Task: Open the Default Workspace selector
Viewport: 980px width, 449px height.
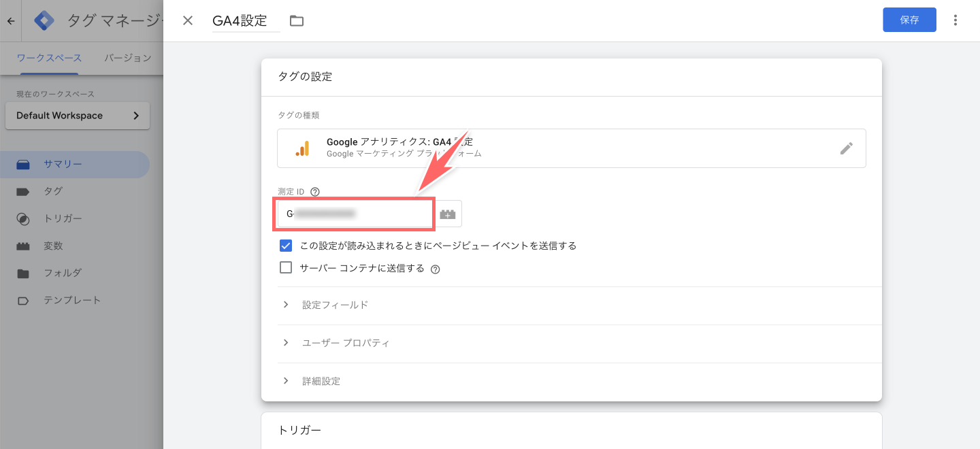Action: coord(77,115)
